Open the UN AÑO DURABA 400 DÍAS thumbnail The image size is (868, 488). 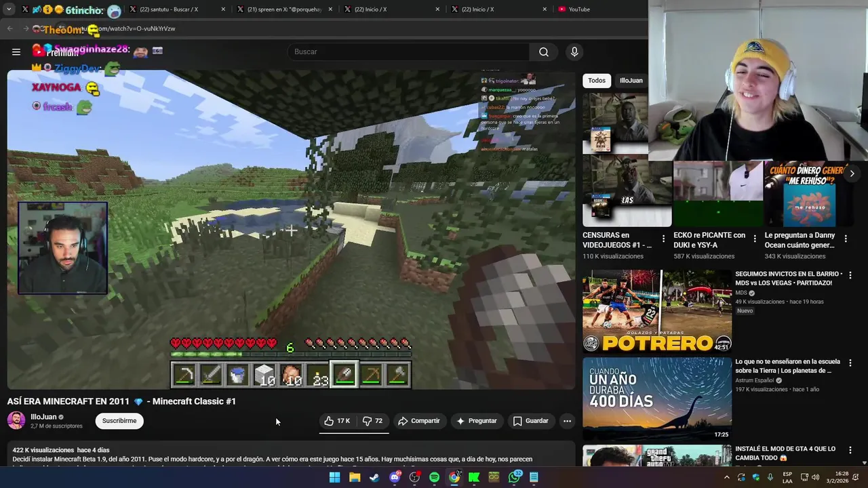click(657, 399)
